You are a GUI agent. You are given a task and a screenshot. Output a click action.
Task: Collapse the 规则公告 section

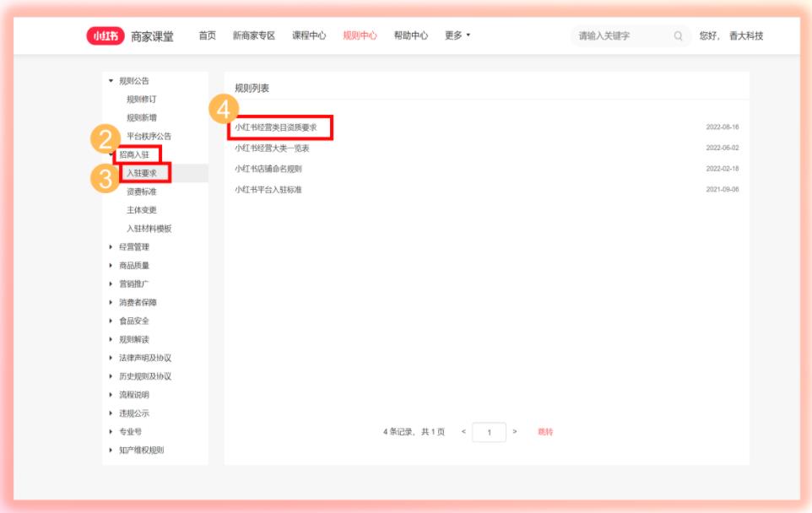(133, 81)
